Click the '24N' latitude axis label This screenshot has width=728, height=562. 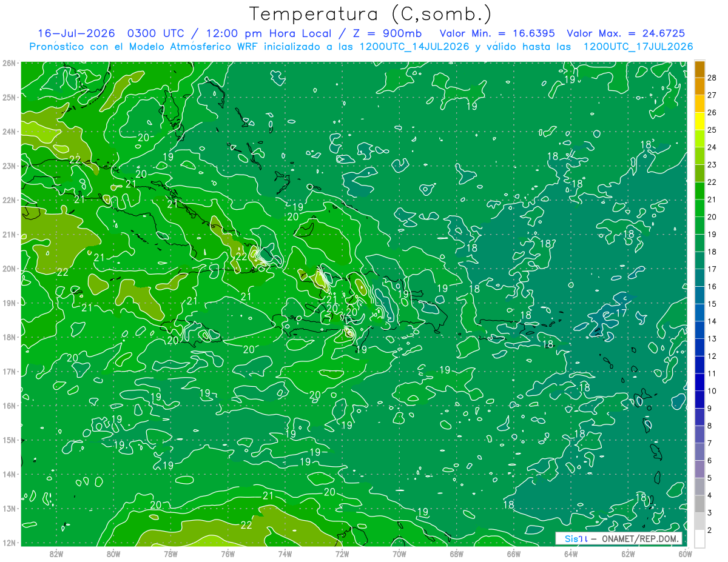pos(9,132)
